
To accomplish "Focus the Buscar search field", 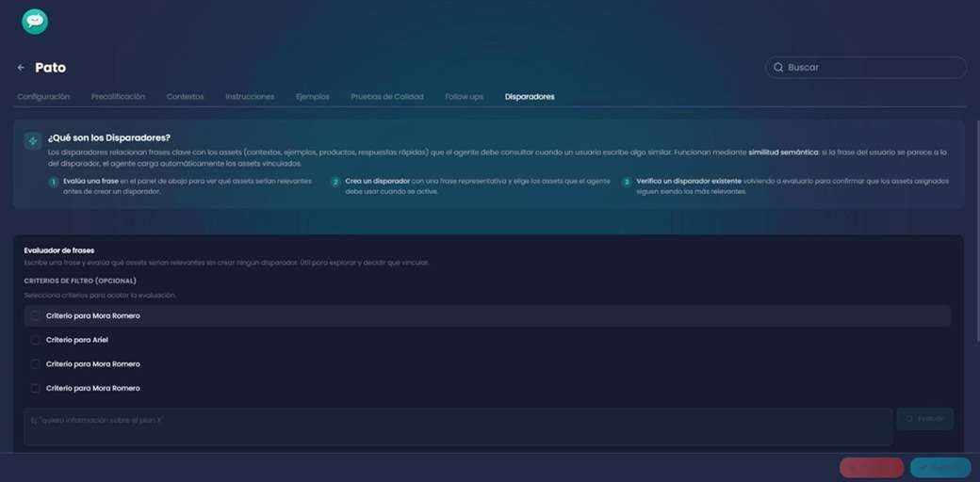I will click(x=866, y=68).
